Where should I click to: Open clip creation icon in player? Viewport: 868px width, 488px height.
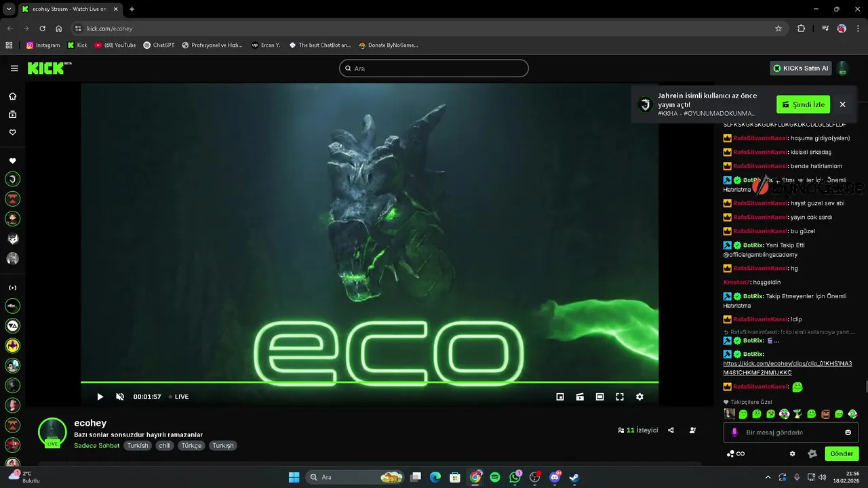click(580, 396)
